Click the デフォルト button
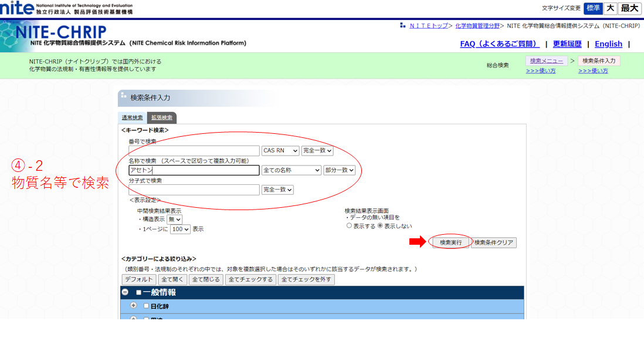This screenshot has width=644, height=341. click(139, 279)
